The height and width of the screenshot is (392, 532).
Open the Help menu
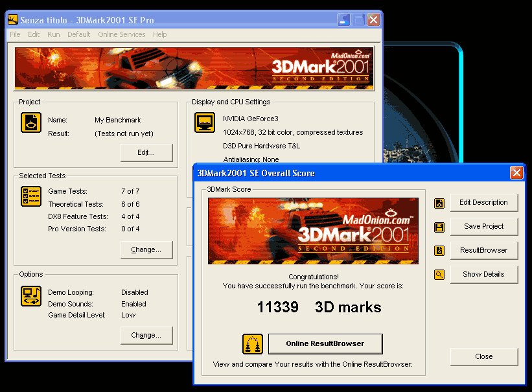[159, 34]
